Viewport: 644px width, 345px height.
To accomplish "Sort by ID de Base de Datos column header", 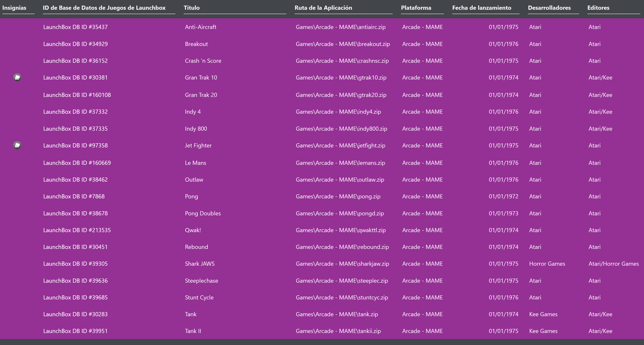I will point(104,8).
